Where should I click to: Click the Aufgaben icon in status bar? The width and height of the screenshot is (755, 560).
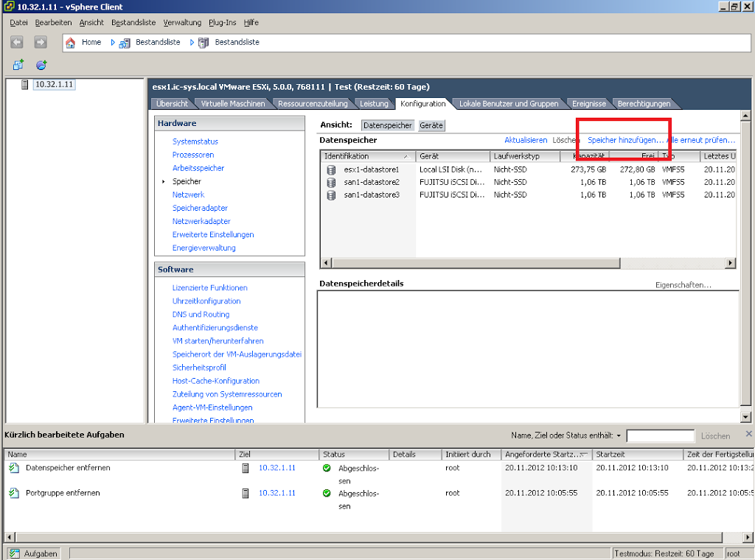(15, 553)
